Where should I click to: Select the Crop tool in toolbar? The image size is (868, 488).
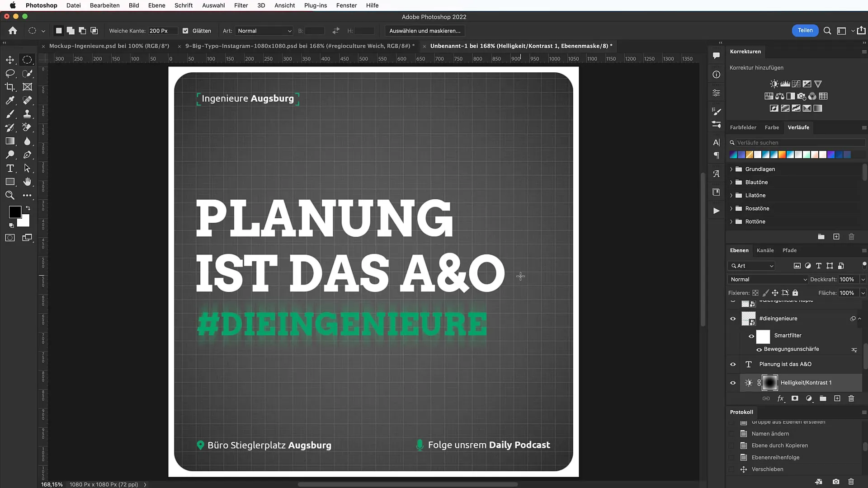9,86
